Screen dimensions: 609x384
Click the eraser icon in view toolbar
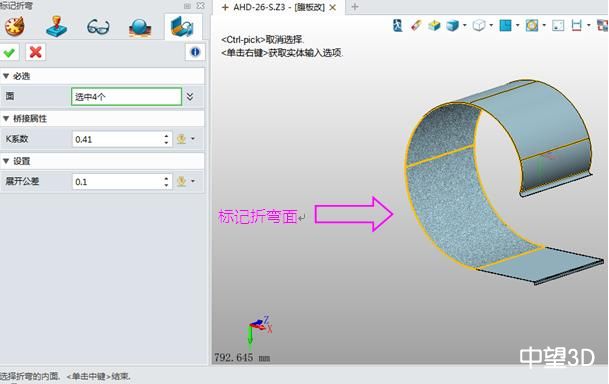tap(416, 26)
